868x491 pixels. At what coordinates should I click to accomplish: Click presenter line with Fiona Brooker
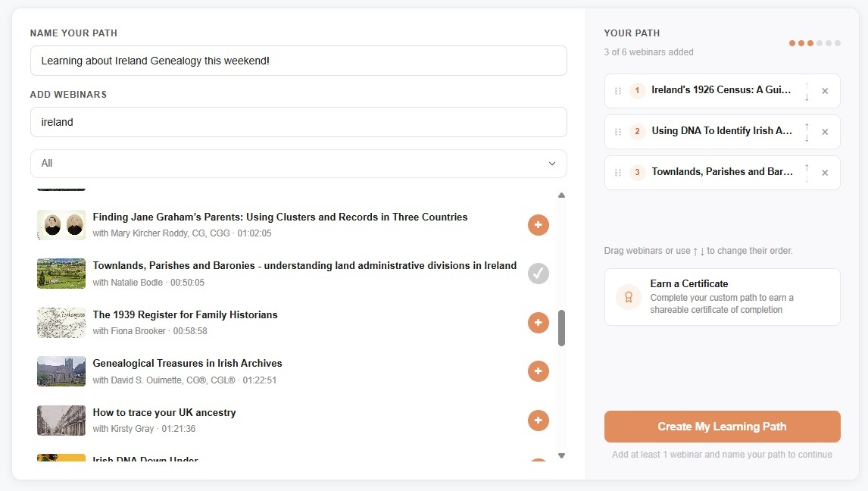coord(150,331)
